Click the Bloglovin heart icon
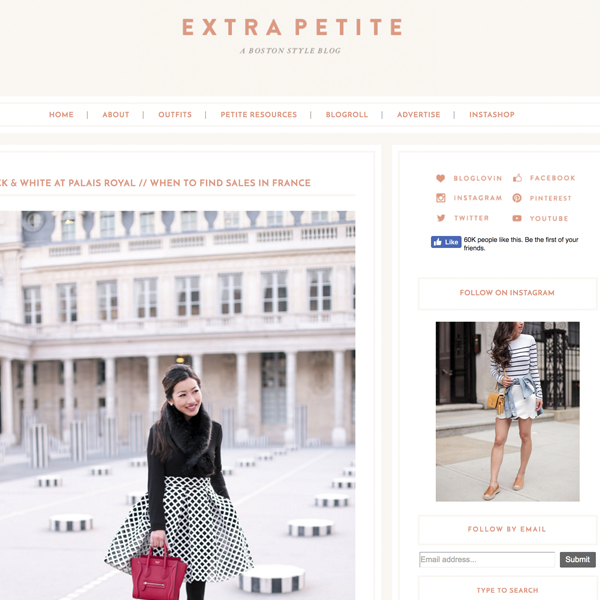 tap(440, 178)
